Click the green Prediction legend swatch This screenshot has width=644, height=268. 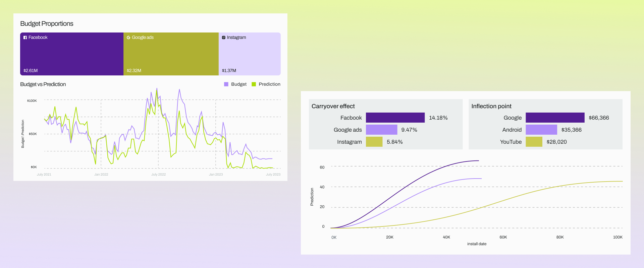click(254, 84)
